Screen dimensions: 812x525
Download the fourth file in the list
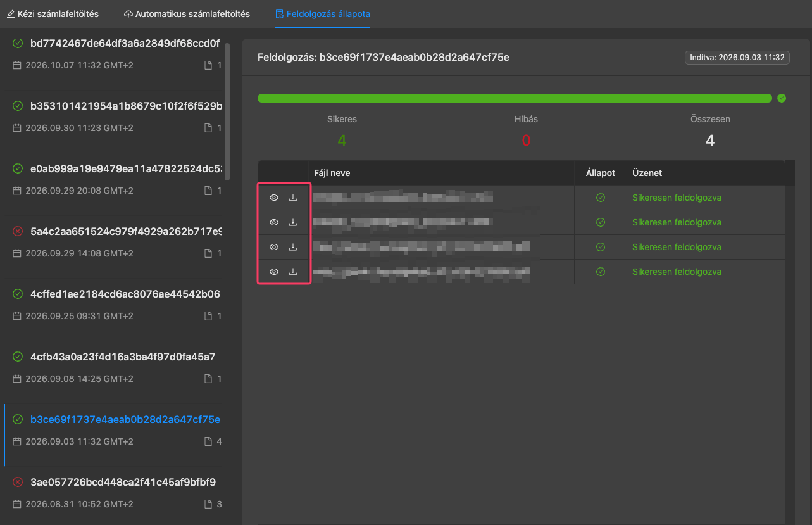click(x=293, y=272)
